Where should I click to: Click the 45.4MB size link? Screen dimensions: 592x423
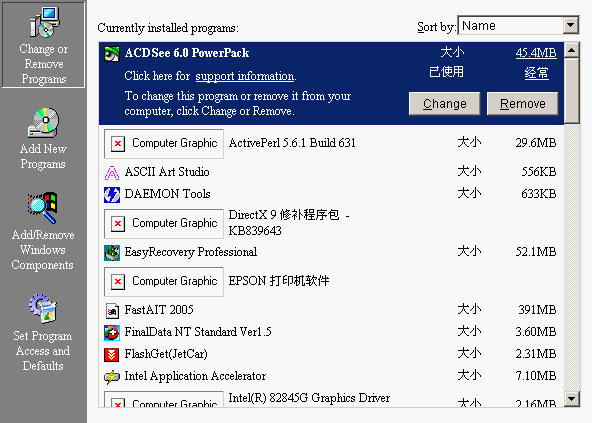[x=536, y=52]
